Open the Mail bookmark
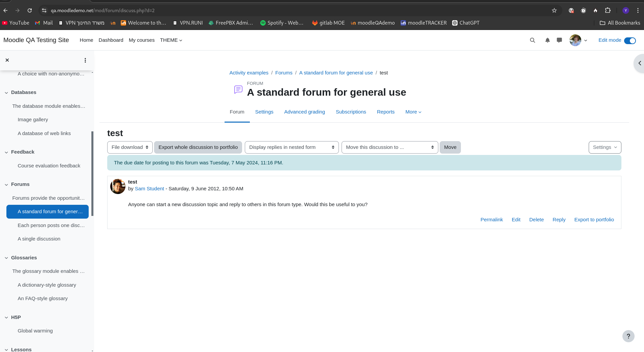The width and height of the screenshot is (644, 352). 44,23
